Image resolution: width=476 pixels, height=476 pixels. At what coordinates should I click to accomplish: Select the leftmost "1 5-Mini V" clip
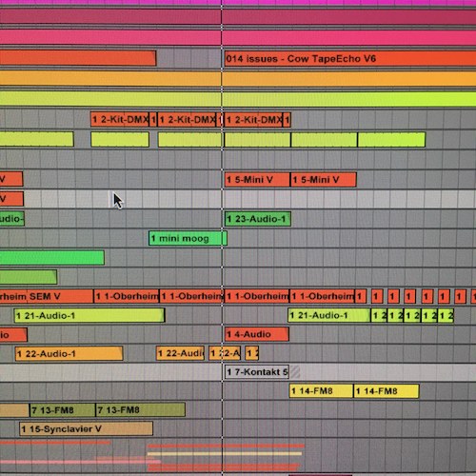coord(257,180)
